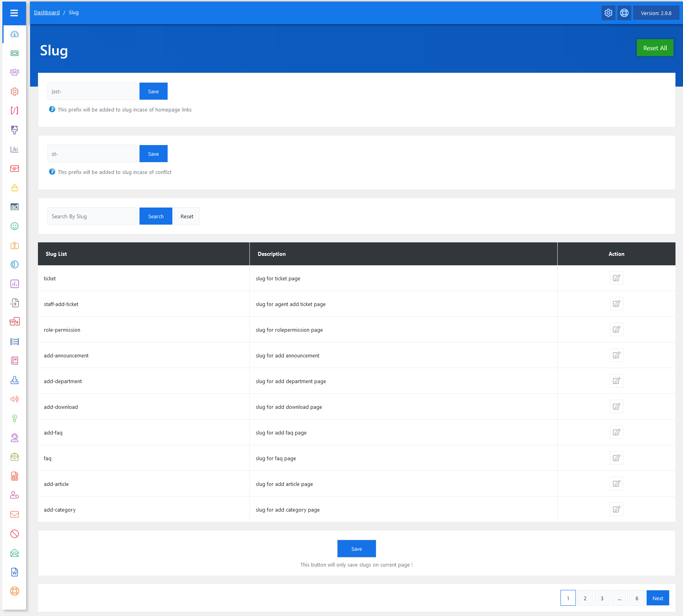Click the paintbrush theme icon in sidebar
The height and width of the screenshot is (616, 683).
point(15,130)
